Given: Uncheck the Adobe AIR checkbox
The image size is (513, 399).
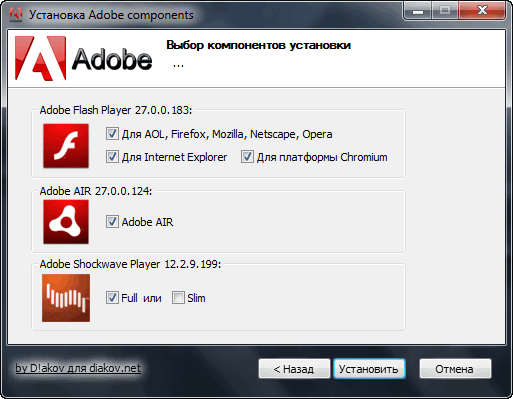Looking at the screenshot, I should 112,222.
